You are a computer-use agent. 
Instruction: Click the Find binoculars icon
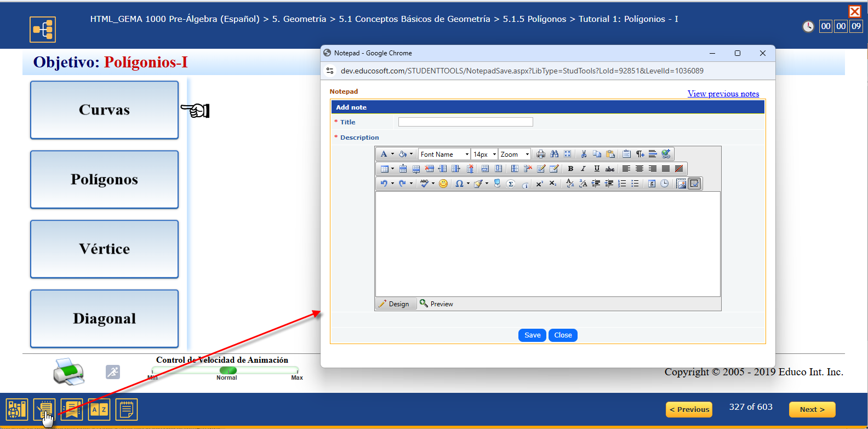click(554, 154)
